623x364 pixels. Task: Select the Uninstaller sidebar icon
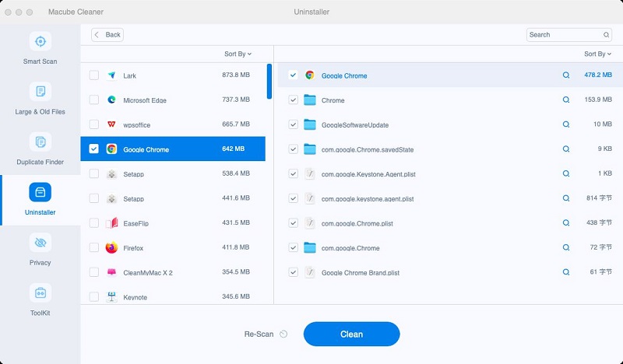click(40, 193)
